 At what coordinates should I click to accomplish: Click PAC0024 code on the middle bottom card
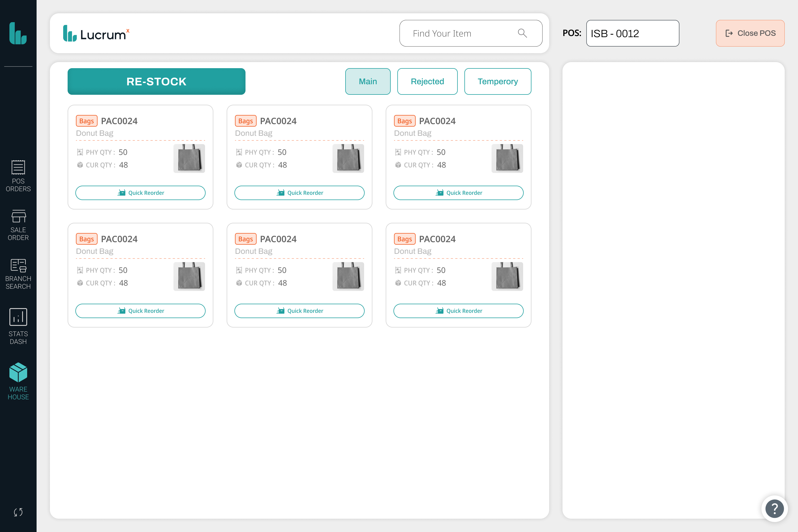coord(278,239)
